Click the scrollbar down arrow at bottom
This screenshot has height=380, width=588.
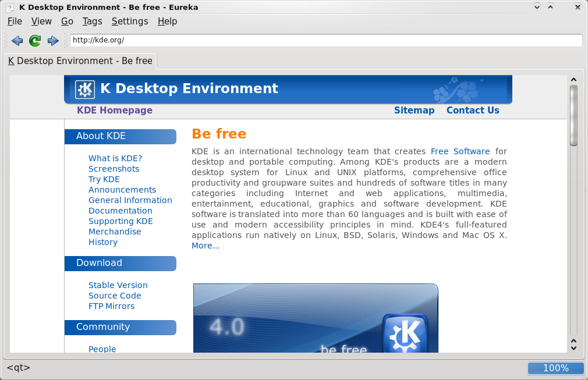(573, 348)
